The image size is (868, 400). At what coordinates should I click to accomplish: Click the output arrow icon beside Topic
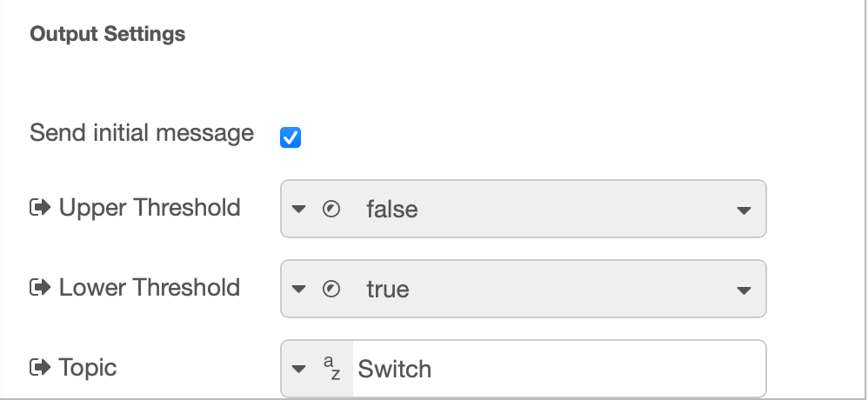point(40,368)
